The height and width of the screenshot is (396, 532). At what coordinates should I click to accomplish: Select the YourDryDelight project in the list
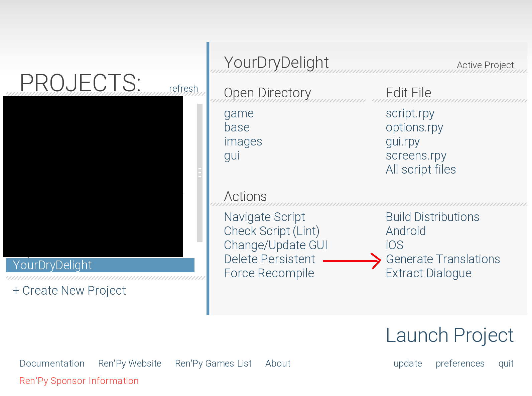pos(100,265)
